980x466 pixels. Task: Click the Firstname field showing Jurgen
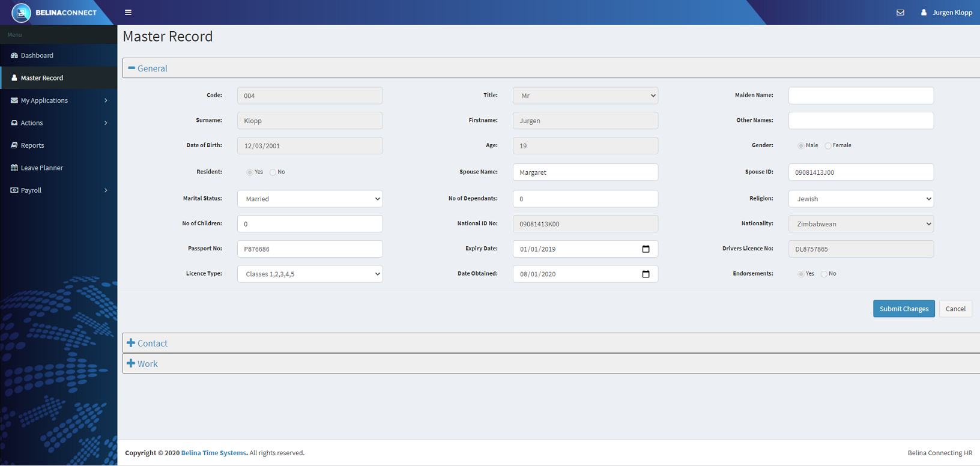coord(585,121)
